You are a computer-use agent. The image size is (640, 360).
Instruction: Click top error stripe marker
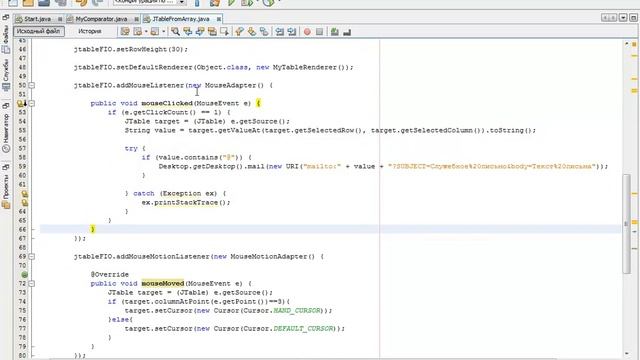[634, 44]
